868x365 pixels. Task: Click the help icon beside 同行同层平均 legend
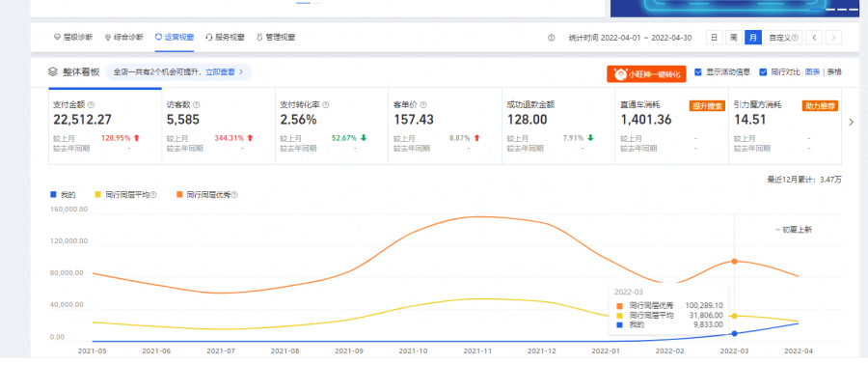point(153,195)
